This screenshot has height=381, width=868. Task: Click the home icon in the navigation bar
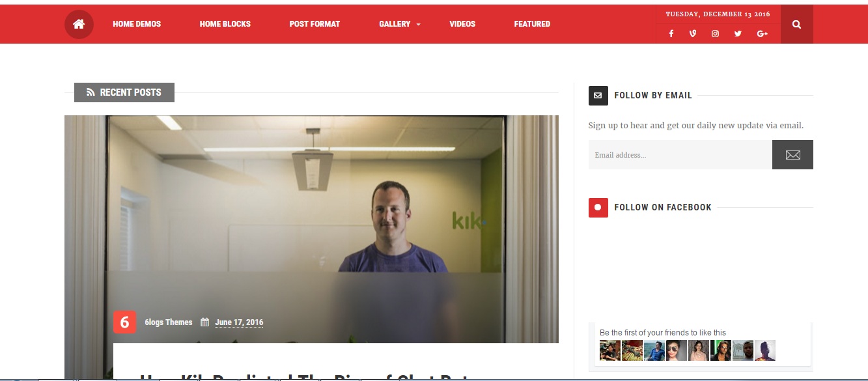click(x=79, y=24)
